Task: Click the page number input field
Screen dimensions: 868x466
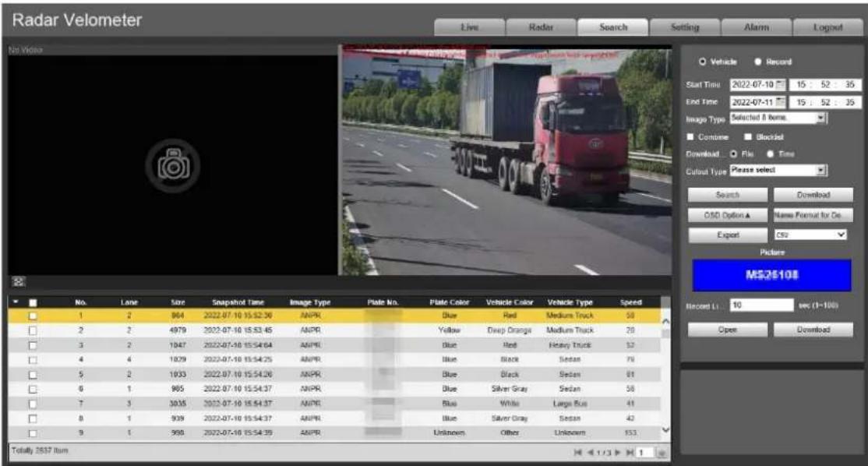Action: tap(645, 453)
